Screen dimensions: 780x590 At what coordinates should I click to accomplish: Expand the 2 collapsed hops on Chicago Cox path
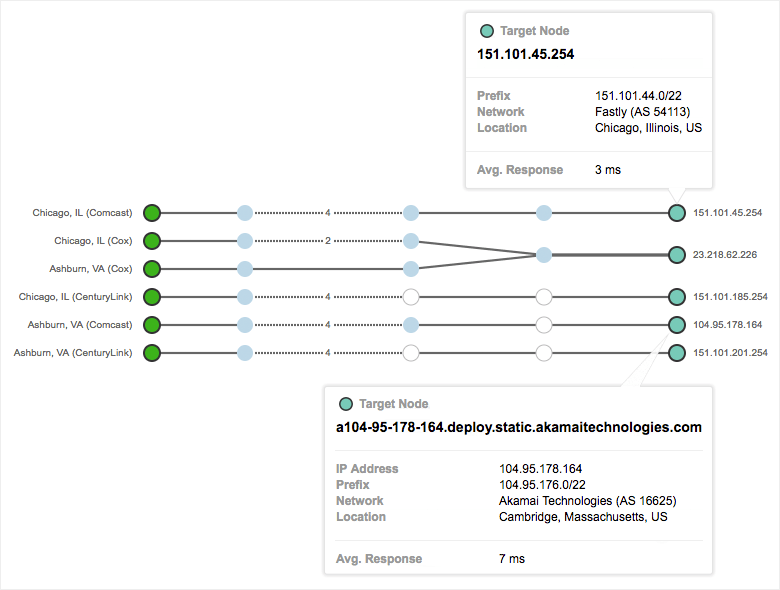click(x=327, y=241)
